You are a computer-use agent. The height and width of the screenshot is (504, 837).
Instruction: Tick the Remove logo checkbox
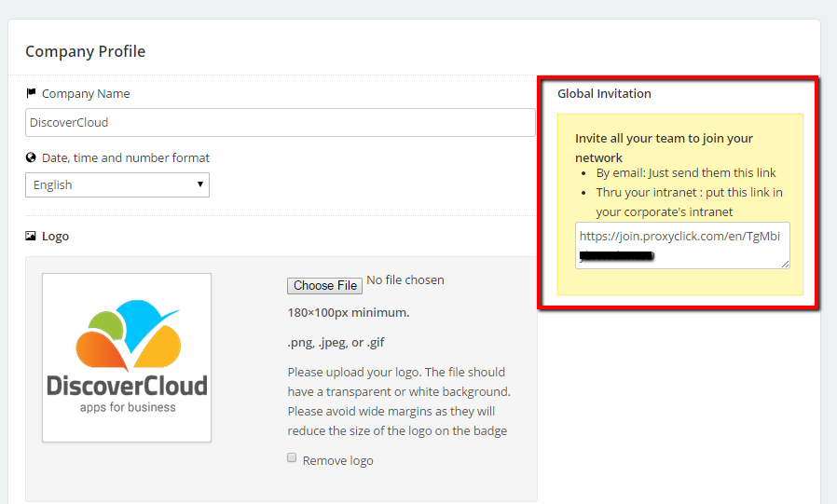click(x=292, y=458)
